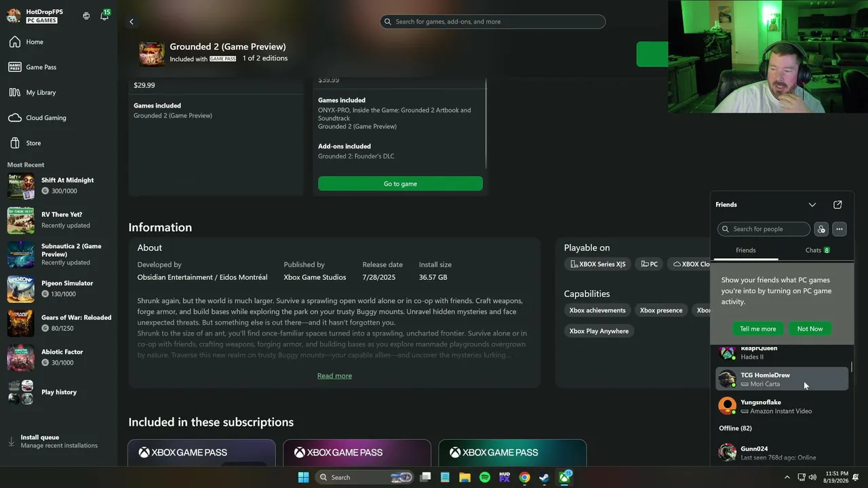Open the first Xbox Game Pass subscription card
The image size is (868, 488).
[x=201, y=453]
